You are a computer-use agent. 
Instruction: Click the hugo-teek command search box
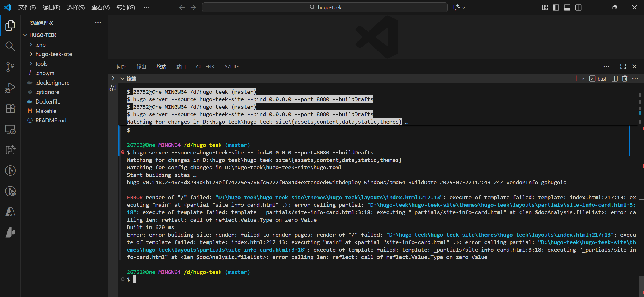pyautogui.click(x=325, y=7)
